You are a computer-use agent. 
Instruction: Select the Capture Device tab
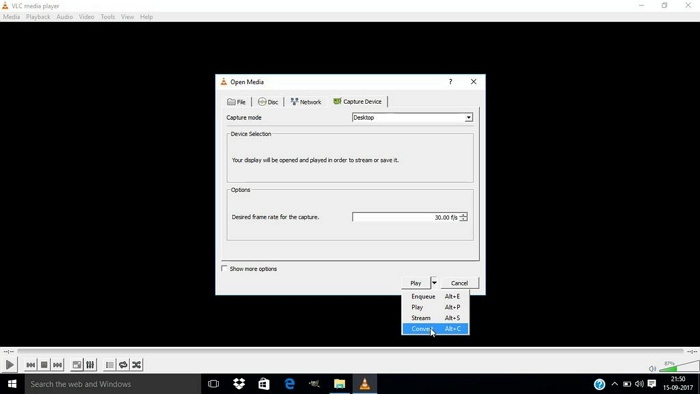pyautogui.click(x=358, y=101)
